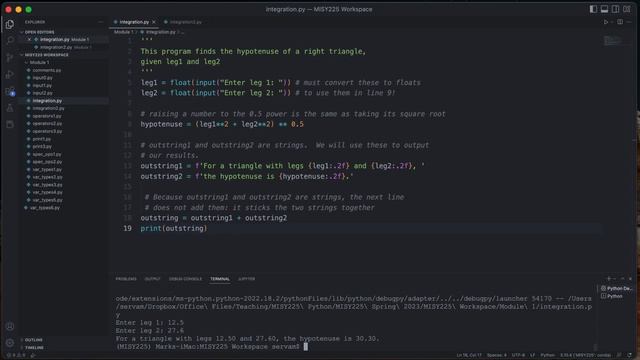This screenshot has height=360, width=640.
Task: Click the Spaces: 4 indentation status item
Action: (x=497, y=355)
